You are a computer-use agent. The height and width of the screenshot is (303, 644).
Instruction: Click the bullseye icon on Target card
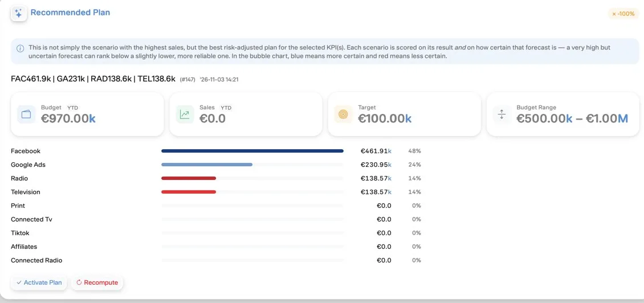(343, 114)
